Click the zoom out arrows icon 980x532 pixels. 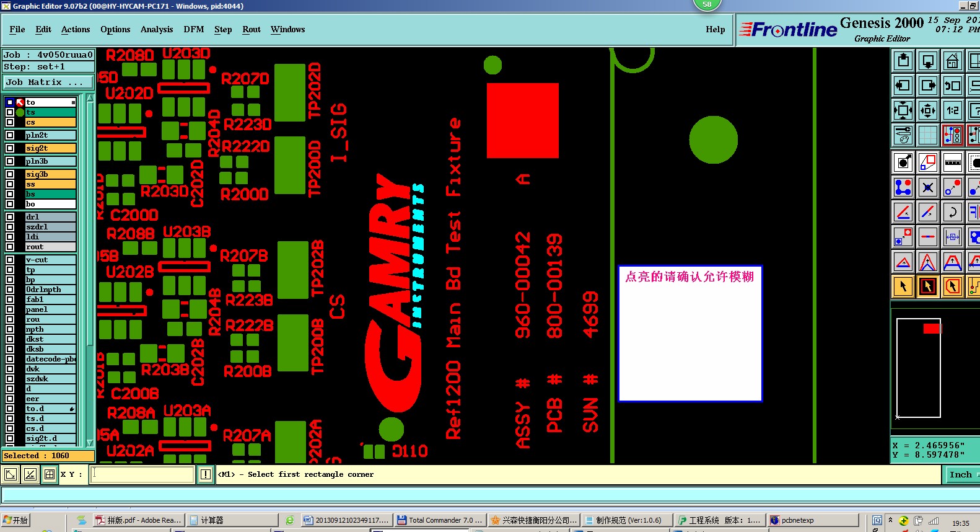[x=928, y=110]
